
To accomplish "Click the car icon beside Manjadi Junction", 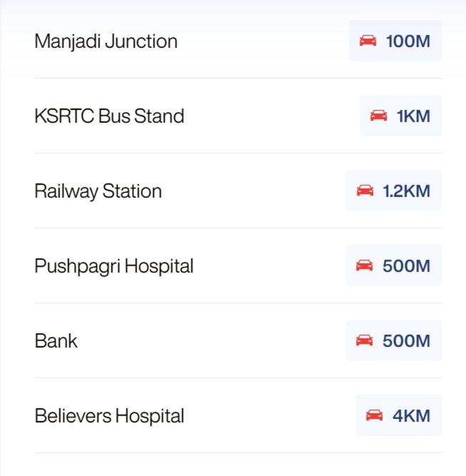I will (x=368, y=41).
